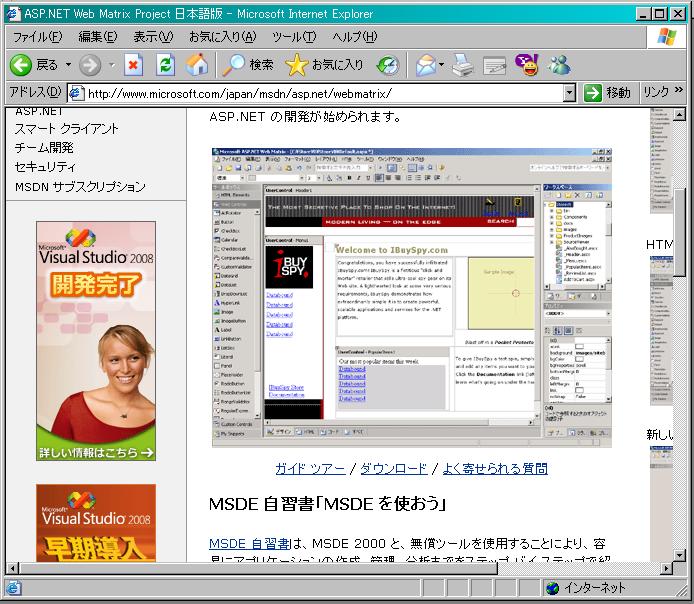Click the MSDE 自習書「MSDE を使おう」 heading

pos(327,504)
